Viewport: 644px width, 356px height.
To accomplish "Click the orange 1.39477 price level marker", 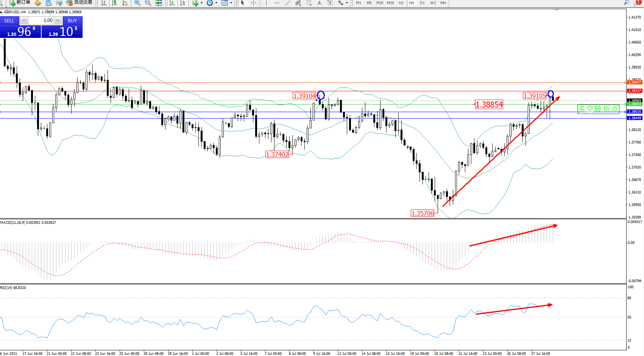I will pyautogui.click(x=635, y=83).
